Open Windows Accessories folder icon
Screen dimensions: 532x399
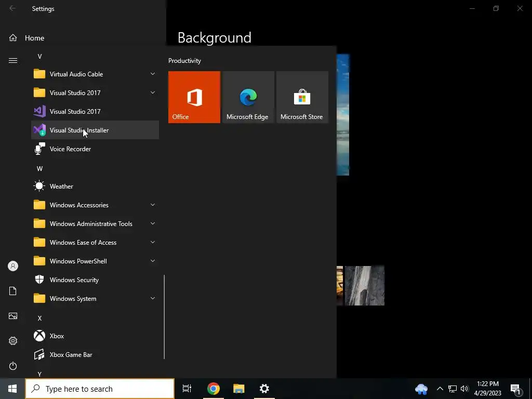(39, 205)
